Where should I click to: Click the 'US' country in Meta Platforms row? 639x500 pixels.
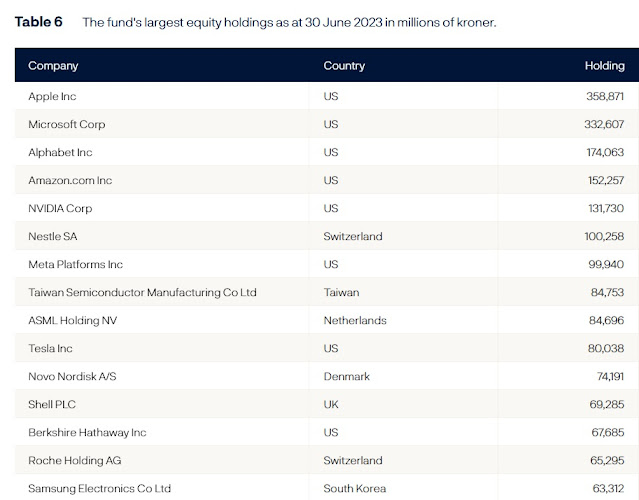331,264
